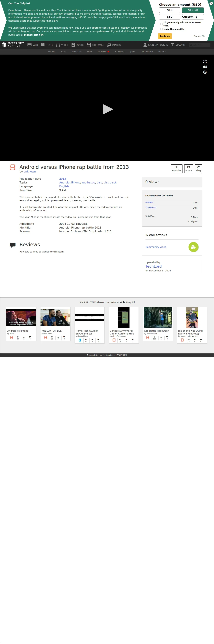Image resolution: width=214 pixels, height=644 pixels.
Task: Mute the video player volume
Action: coord(205,67)
